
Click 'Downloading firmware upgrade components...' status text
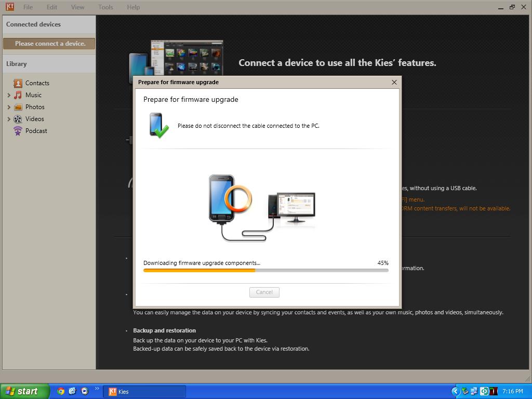[202, 263]
